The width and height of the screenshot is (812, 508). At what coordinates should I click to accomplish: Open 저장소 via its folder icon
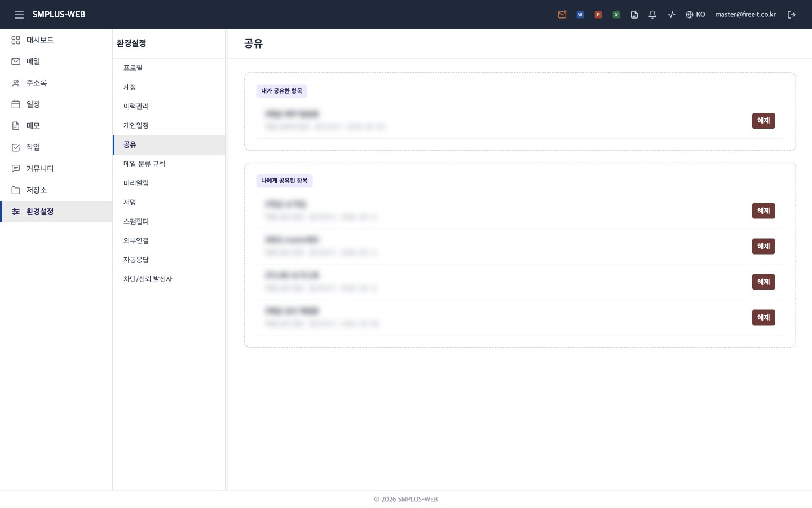(16, 190)
